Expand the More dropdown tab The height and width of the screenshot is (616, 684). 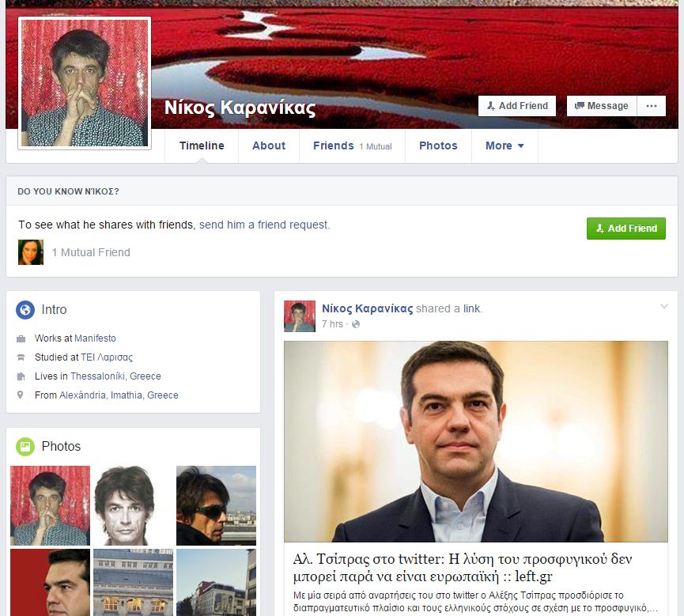point(504,145)
